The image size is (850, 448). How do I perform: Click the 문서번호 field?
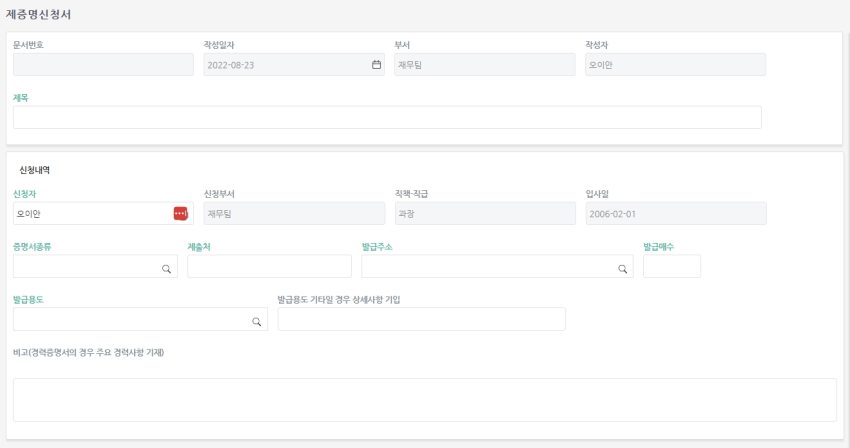103,65
